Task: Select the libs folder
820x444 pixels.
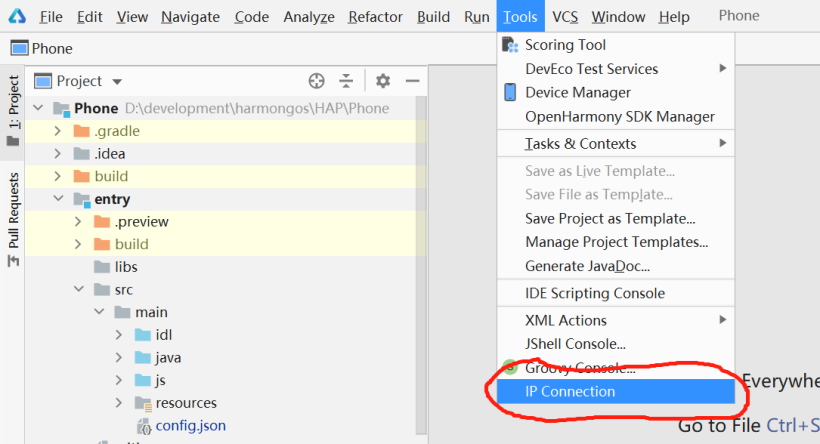Action: [x=125, y=267]
